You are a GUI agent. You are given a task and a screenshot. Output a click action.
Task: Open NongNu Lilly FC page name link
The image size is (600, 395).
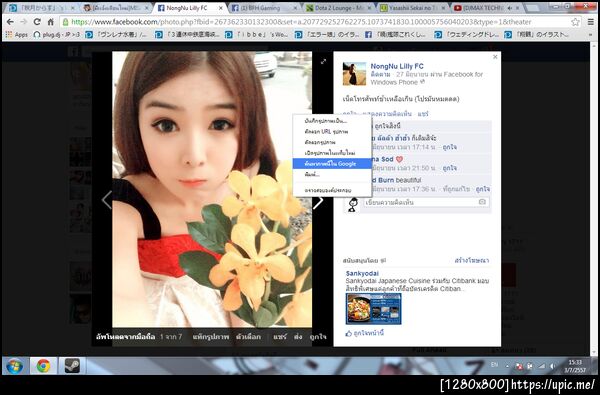(x=397, y=66)
